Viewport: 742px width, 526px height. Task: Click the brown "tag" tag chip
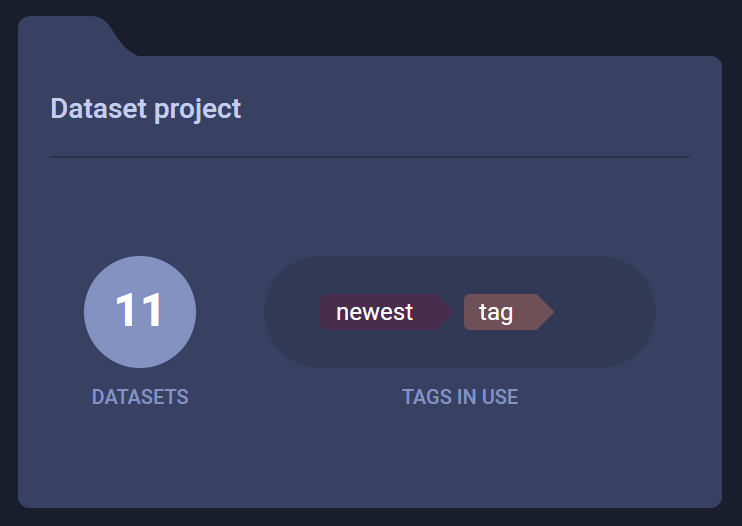pyautogui.click(x=496, y=312)
